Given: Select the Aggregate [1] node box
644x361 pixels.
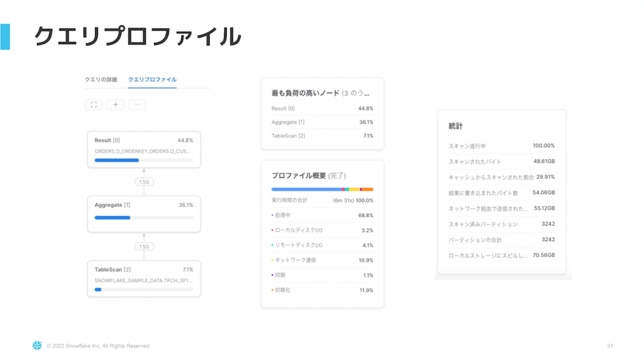Looking at the screenshot, I should (x=144, y=214).
